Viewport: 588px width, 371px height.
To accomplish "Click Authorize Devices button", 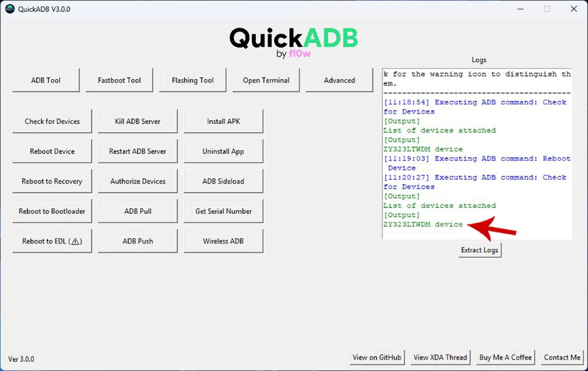I will coord(138,181).
